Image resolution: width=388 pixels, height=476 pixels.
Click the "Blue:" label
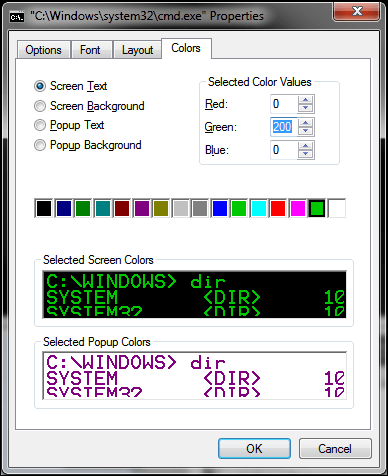pyautogui.click(x=217, y=150)
